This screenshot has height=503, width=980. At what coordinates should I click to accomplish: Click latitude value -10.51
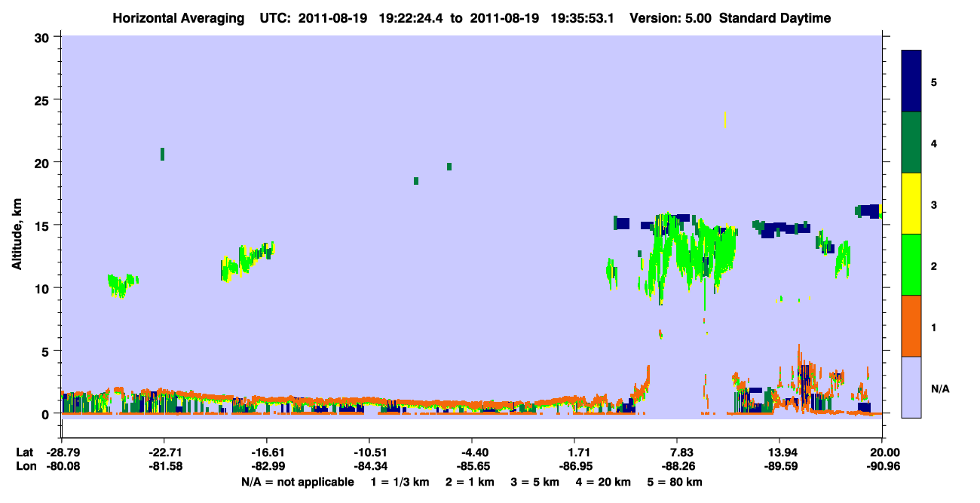click(x=369, y=452)
